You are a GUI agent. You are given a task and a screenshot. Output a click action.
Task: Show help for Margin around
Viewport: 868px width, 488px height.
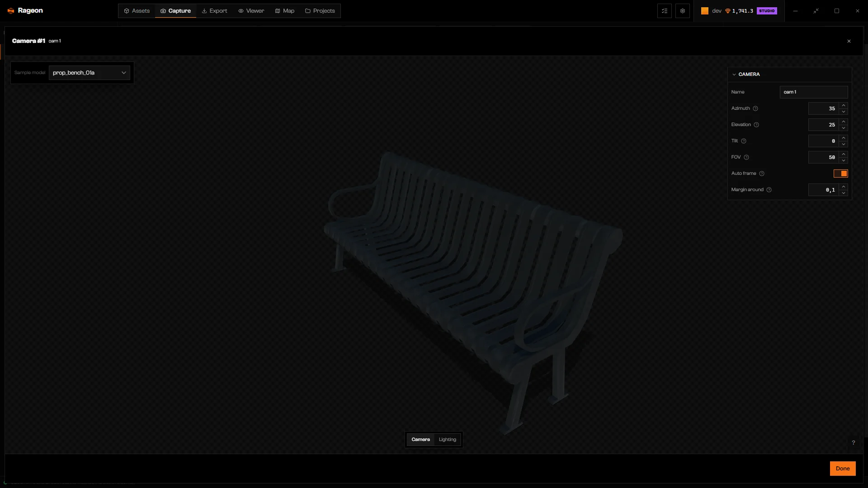click(x=769, y=190)
